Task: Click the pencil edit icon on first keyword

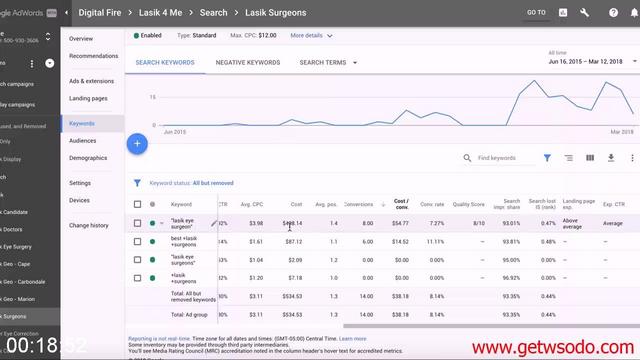Action: (x=214, y=223)
